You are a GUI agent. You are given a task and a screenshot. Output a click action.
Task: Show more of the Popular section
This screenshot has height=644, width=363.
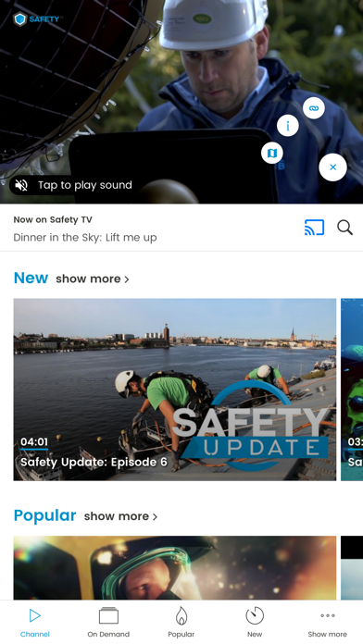[x=121, y=516]
